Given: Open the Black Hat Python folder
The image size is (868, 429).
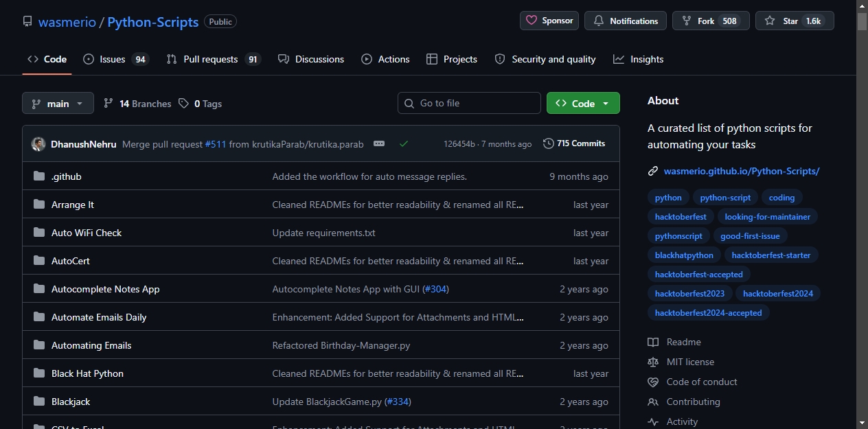Looking at the screenshot, I should (x=88, y=373).
